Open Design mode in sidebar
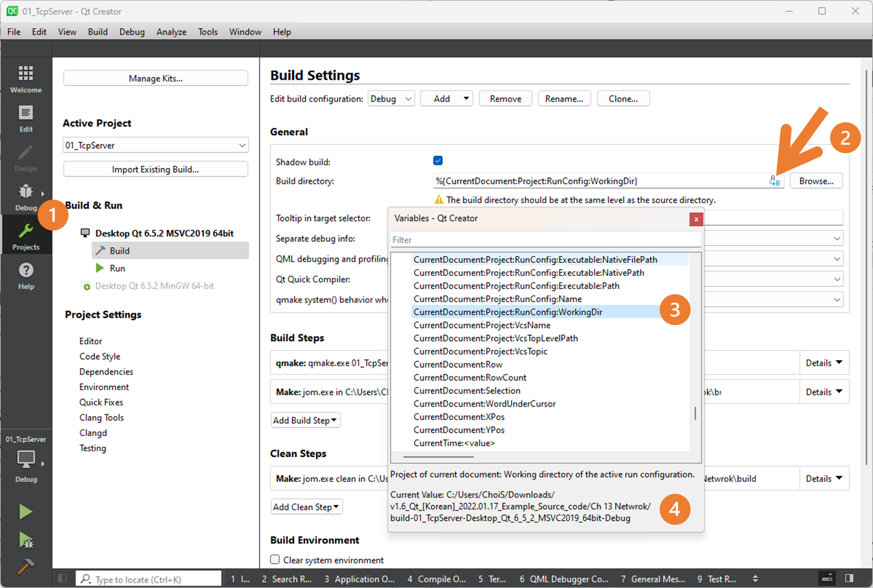 pos(26,157)
